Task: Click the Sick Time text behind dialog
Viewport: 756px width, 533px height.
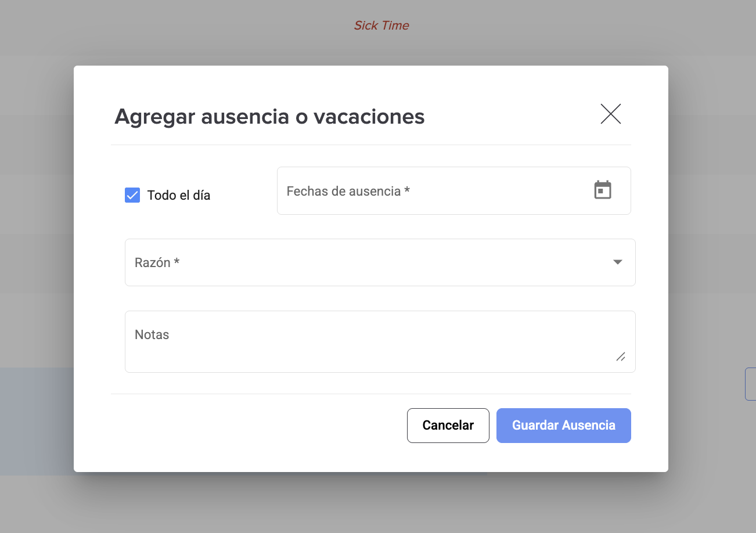Action: 381,26
